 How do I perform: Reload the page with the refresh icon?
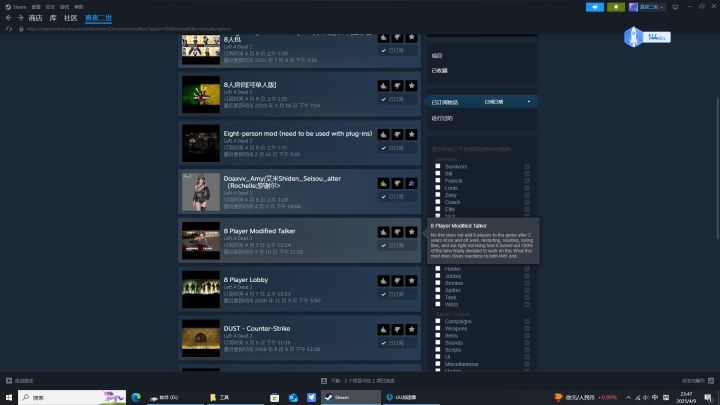coord(9,28)
